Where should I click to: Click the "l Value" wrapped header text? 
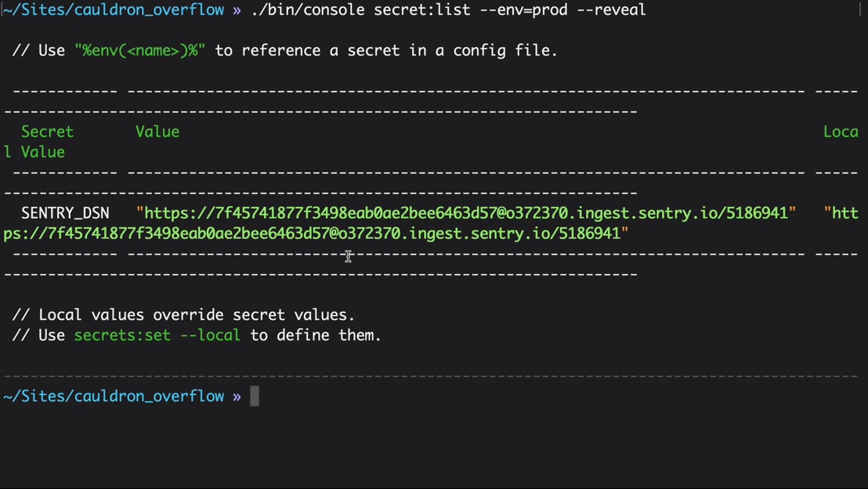tap(34, 152)
